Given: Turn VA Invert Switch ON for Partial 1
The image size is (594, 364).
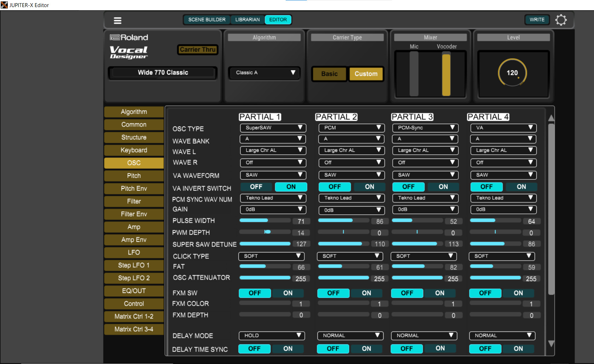Looking at the screenshot, I should [291, 187].
